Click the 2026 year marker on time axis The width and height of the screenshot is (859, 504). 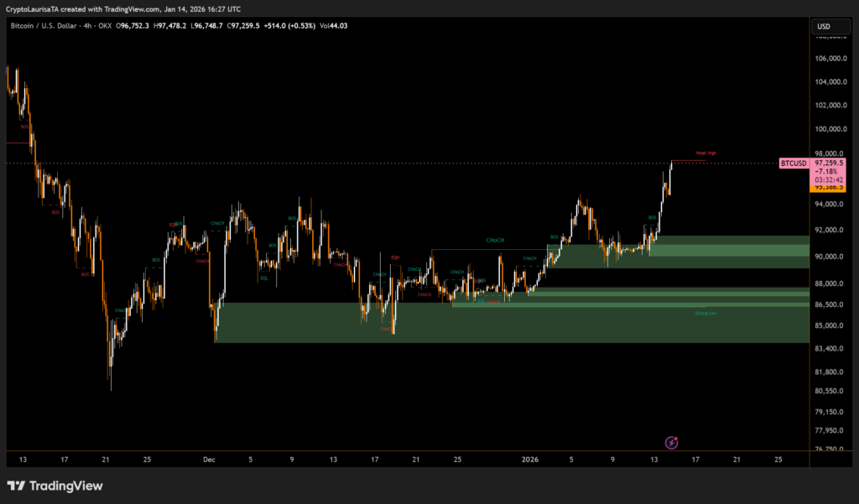529,460
